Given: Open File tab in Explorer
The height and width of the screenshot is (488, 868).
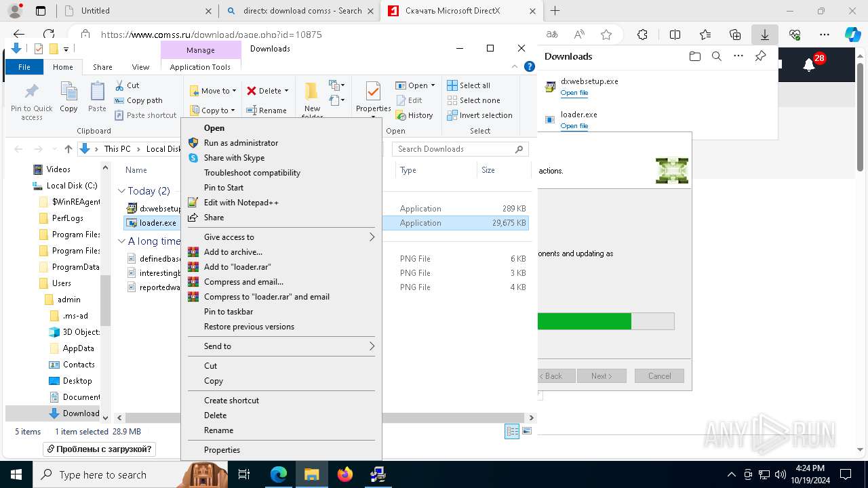Looking at the screenshot, I should pos(24,67).
